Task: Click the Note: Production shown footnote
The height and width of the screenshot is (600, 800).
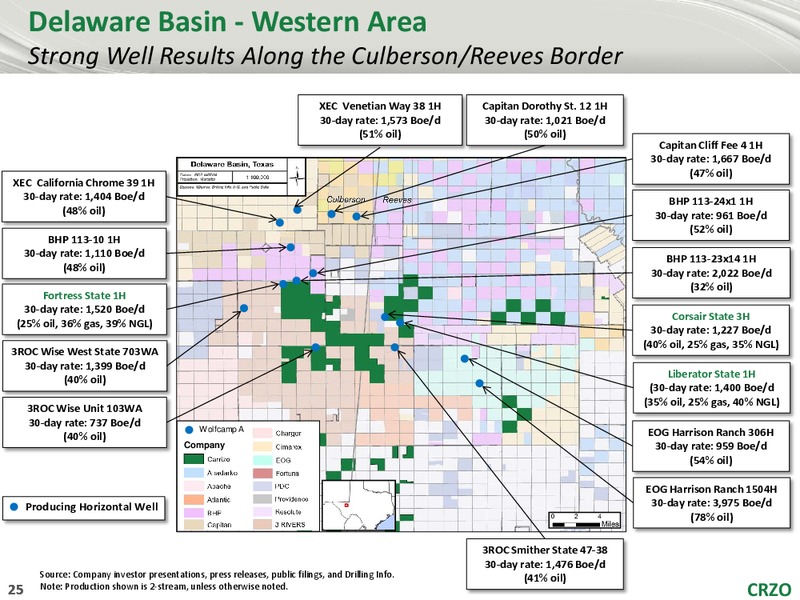Action: pyautogui.click(x=164, y=586)
